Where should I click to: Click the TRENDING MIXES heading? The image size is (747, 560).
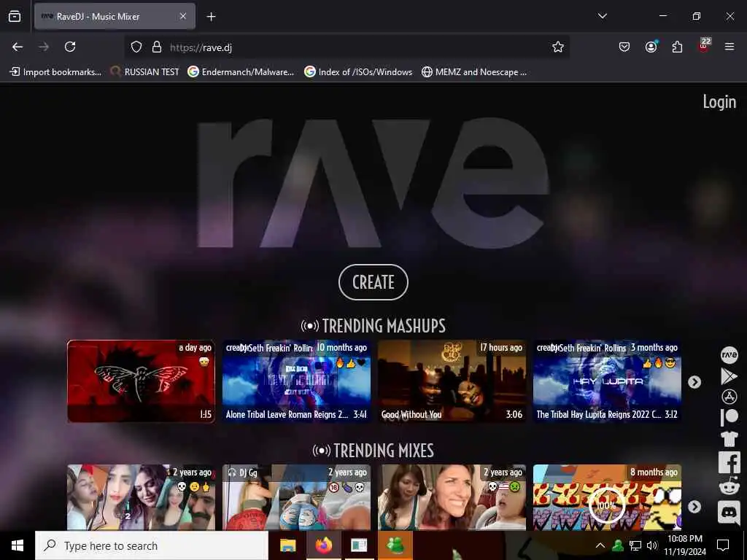click(x=373, y=451)
